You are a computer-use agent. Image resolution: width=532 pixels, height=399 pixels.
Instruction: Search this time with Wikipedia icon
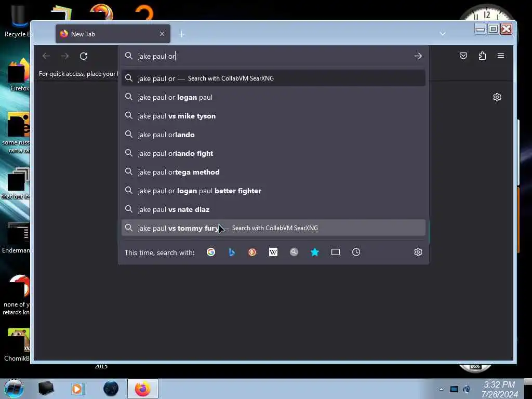[273, 252]
